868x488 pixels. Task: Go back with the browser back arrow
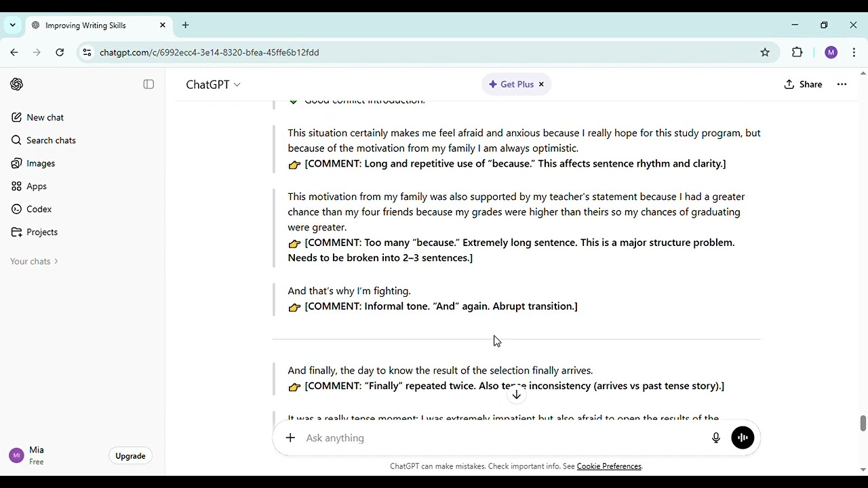14,52
